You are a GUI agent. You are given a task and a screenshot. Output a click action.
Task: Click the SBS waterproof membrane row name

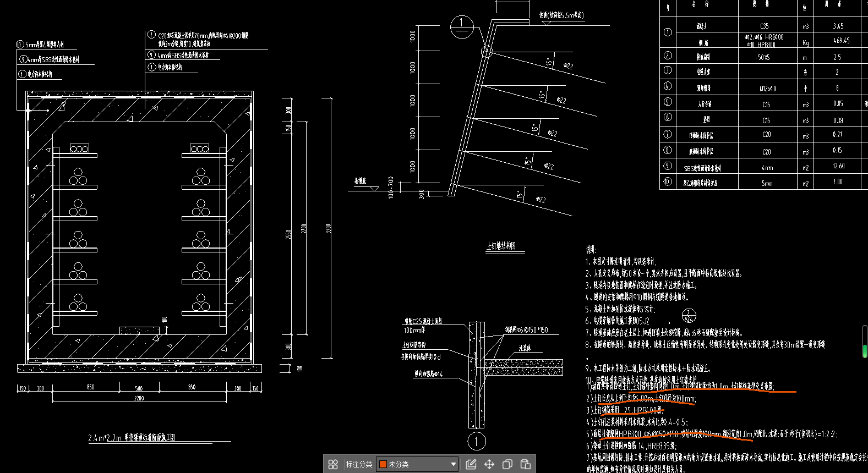coord(702,168)
